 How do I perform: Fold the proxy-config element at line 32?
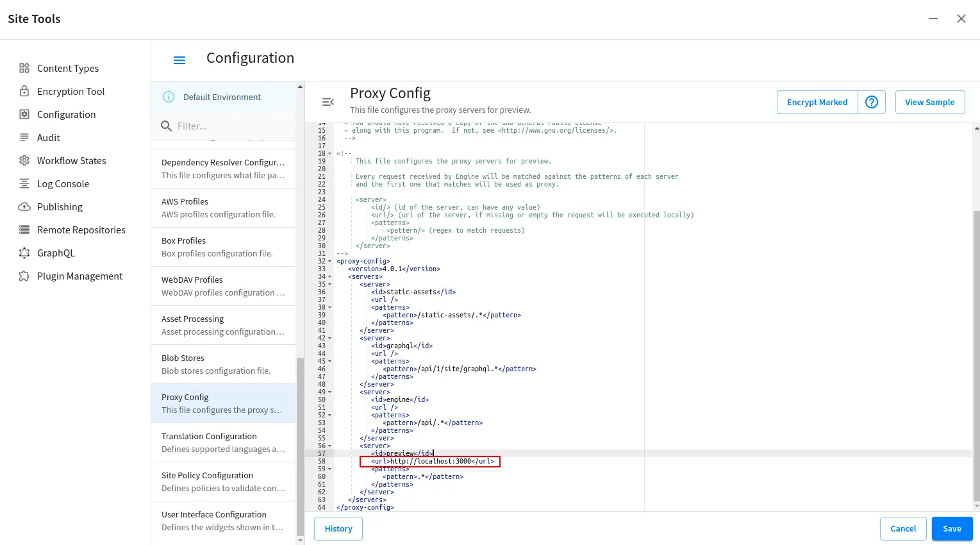[x=330, y=262]
